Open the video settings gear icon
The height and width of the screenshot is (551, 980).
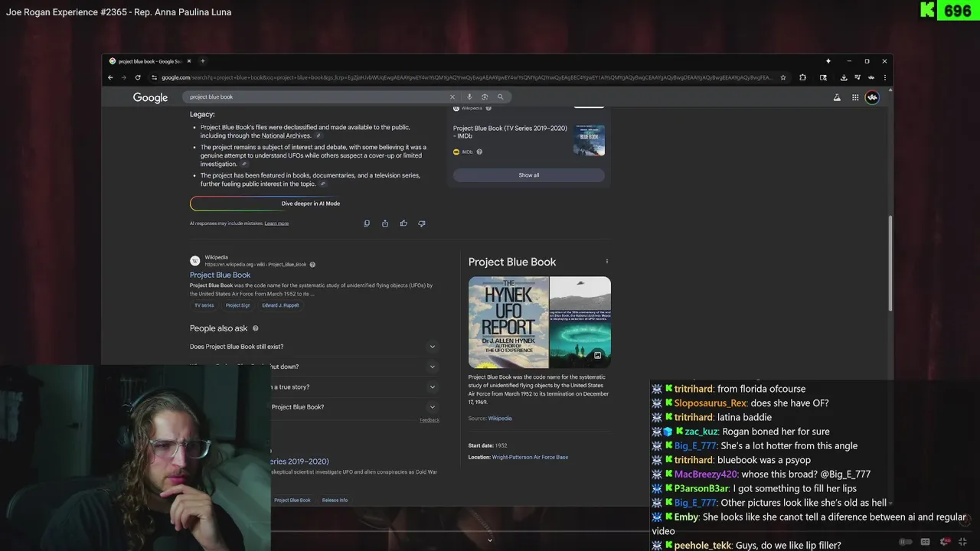pos(945,542)
